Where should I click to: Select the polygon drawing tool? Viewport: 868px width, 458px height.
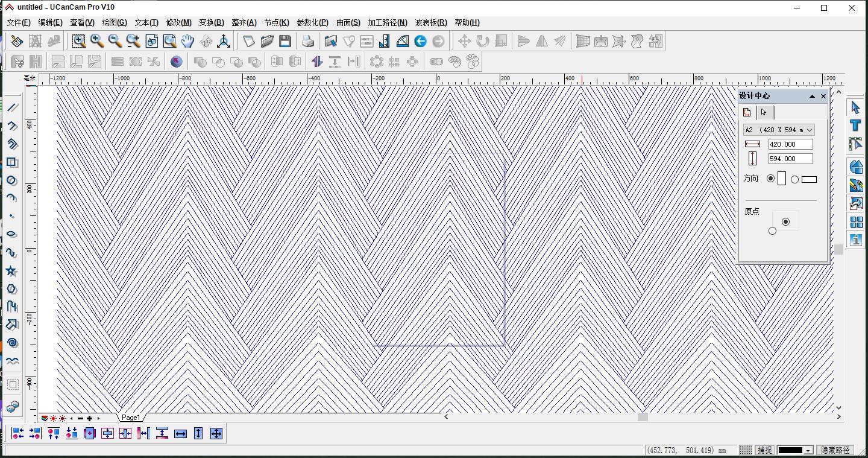(12, 289)
